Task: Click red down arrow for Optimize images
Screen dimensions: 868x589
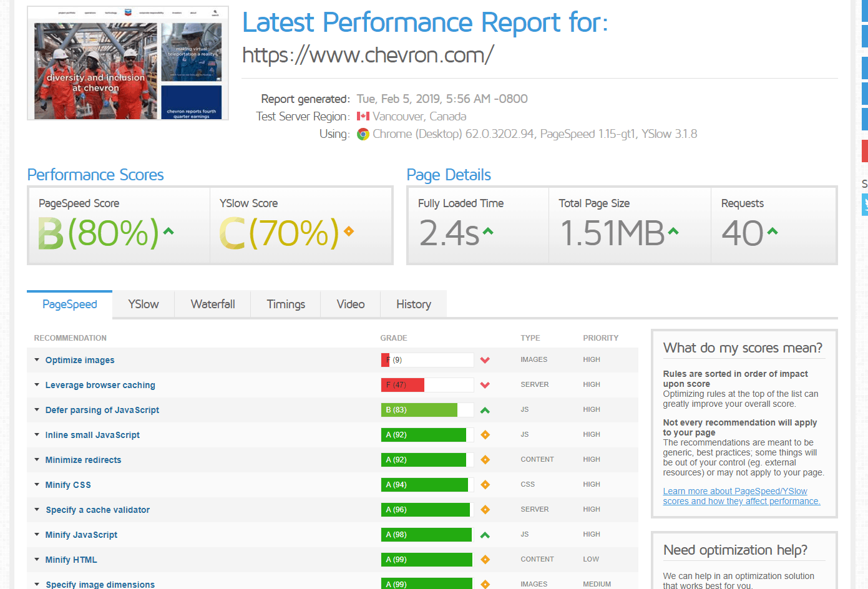Action: (x=485, y=360)
